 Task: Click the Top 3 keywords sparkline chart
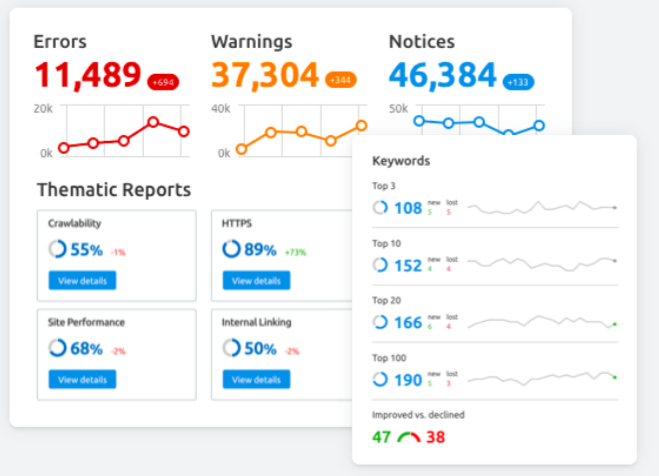[540, 207]
